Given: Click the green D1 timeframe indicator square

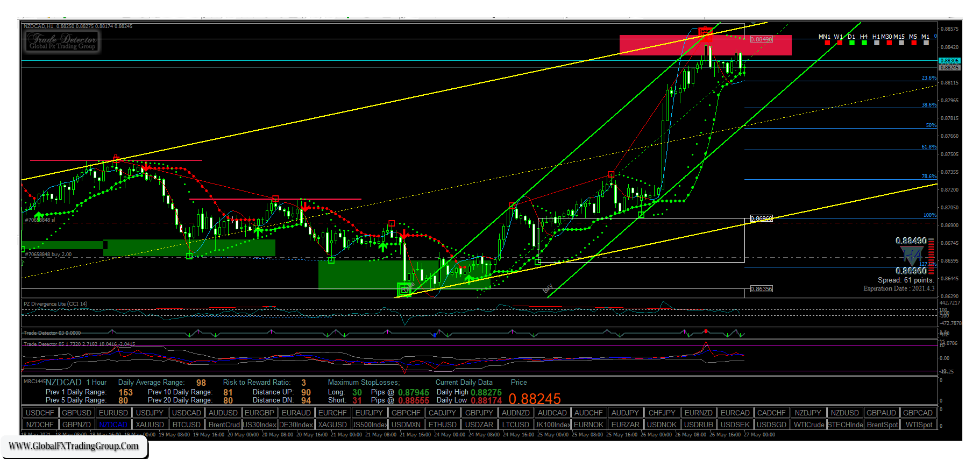Looking at the screenshot, I should click(852, 43).
